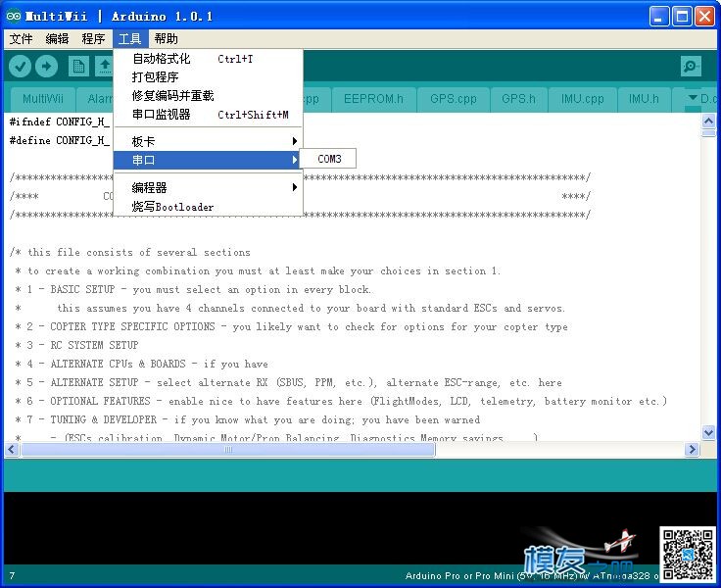Maximize the Arduino window
The height and width of the screenshot is (588, 721).
682,17
